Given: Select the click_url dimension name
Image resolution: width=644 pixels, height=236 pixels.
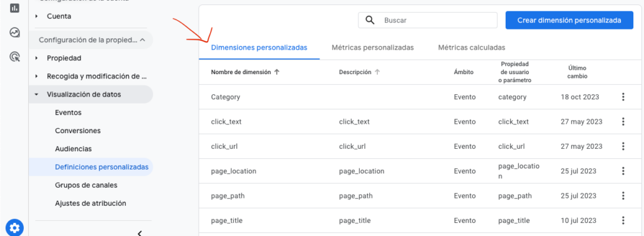Looking at the screenshot, I should (x=225, y=146).
